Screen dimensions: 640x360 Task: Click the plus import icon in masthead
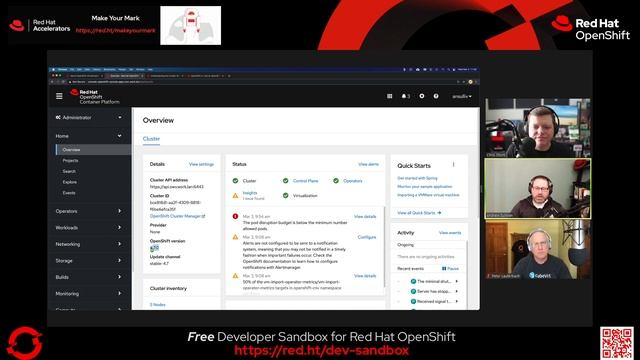point(422,96)
